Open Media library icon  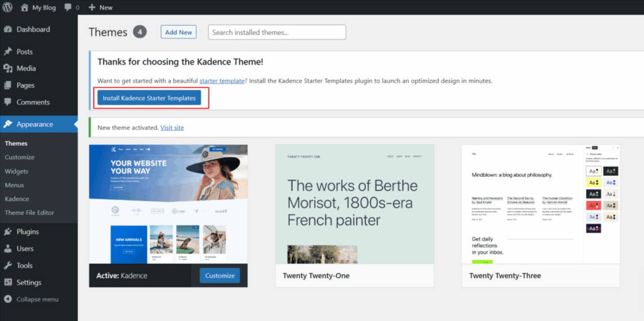coord(8,68)
